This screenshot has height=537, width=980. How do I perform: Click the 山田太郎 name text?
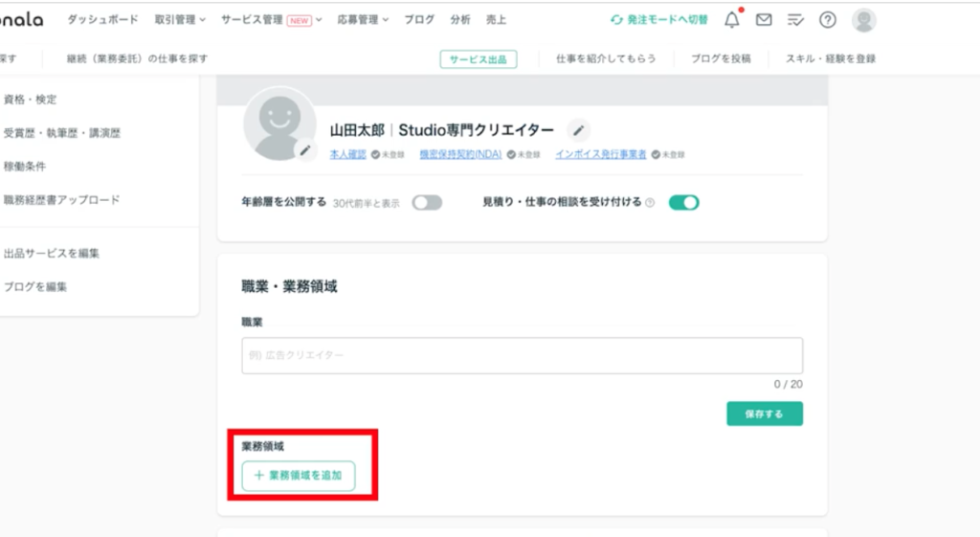point(357,130)
